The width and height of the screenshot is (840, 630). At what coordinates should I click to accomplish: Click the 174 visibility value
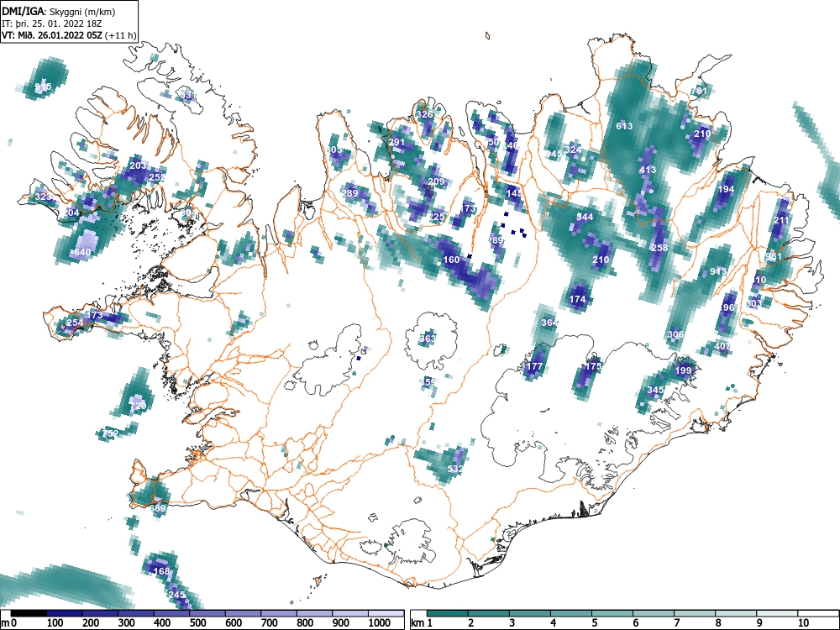(x=578, y=299)
